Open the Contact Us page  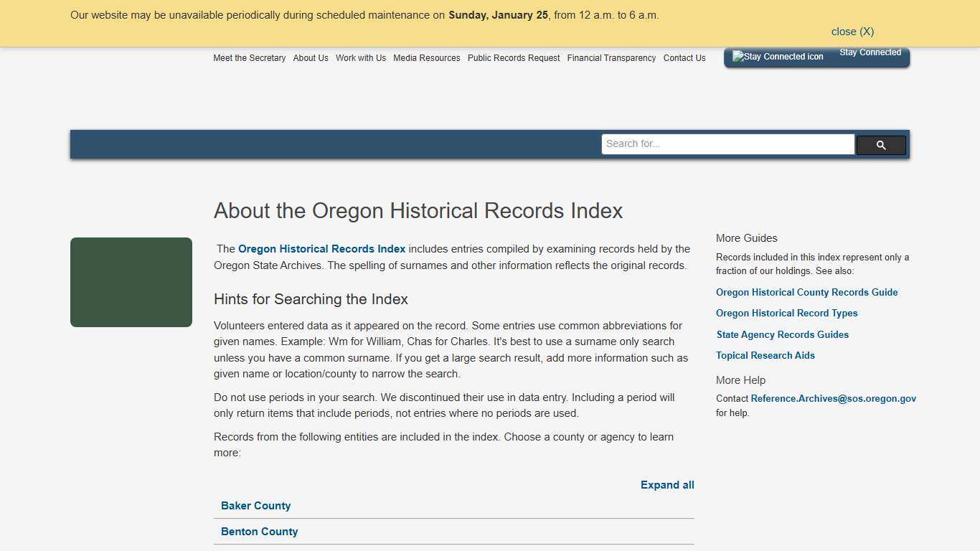[684, 58]
